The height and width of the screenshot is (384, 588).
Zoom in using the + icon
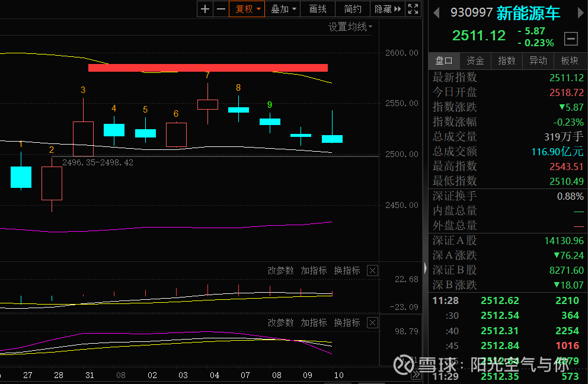(x=204, y=9)
